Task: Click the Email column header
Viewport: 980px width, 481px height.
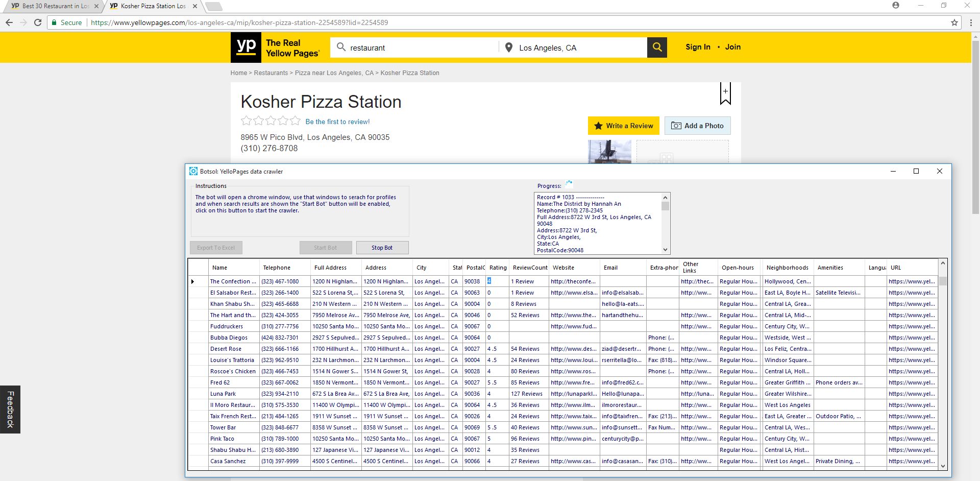Action: pyautogui.click(x=623, y=268)
